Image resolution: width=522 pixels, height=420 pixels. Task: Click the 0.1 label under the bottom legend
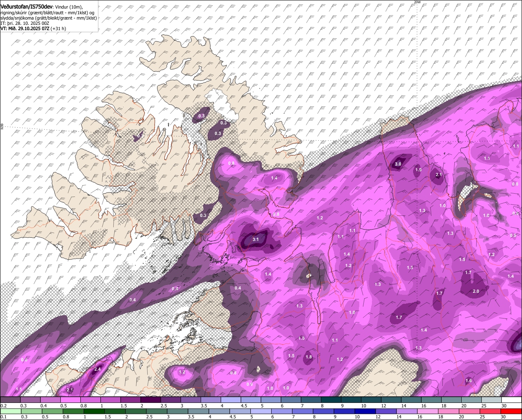(3, 417)
